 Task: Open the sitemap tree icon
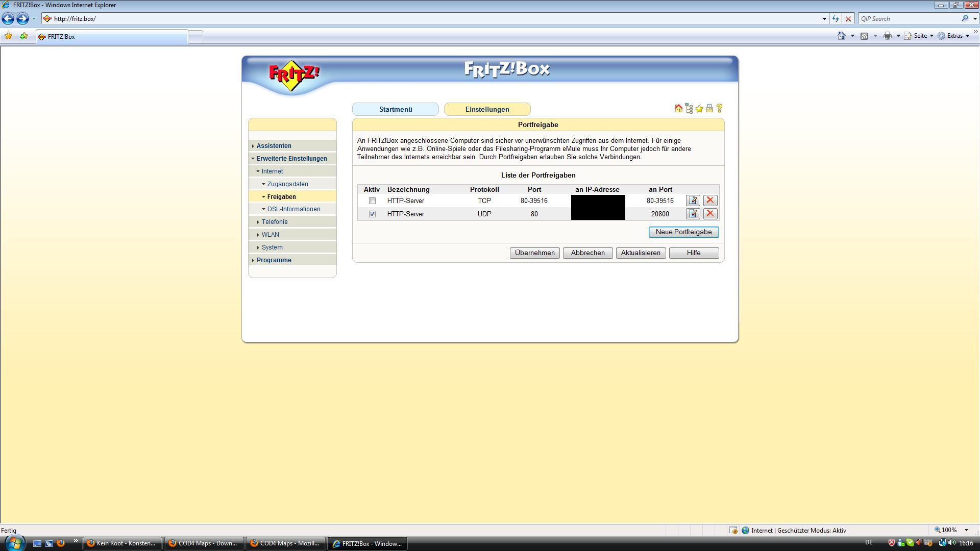tap(689, 108)
